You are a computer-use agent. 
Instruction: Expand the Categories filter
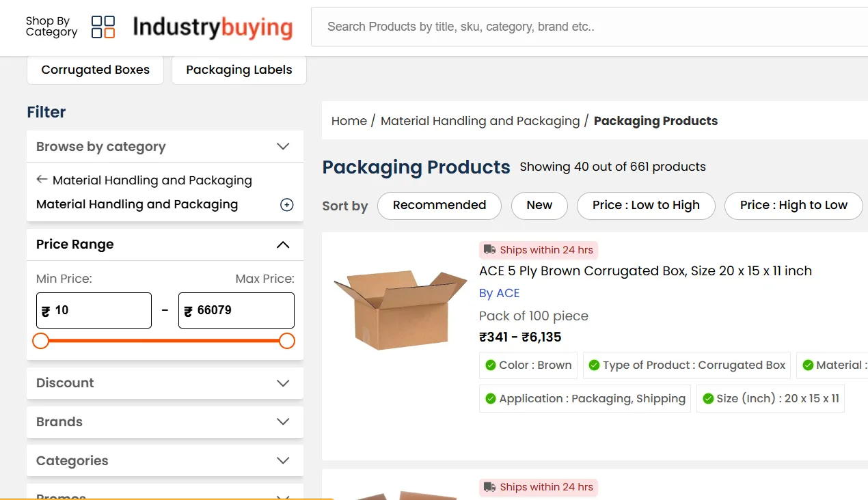point(283,461)
